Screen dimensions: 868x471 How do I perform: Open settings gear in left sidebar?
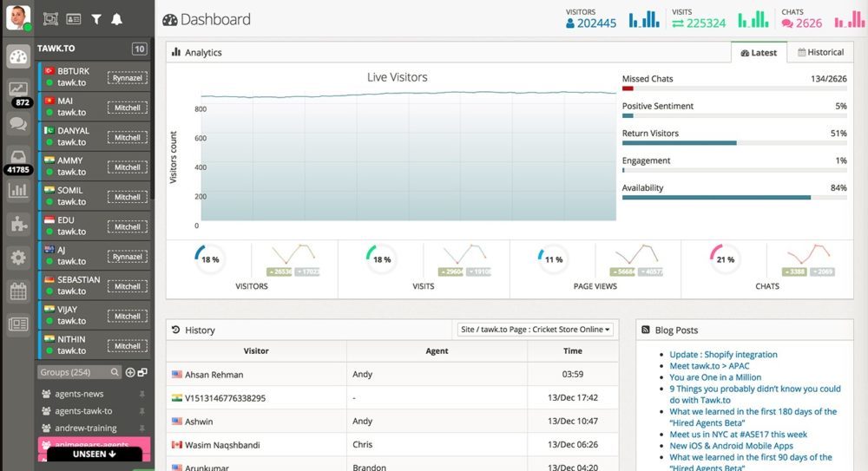pyautogui.click(x=18, y=258)
